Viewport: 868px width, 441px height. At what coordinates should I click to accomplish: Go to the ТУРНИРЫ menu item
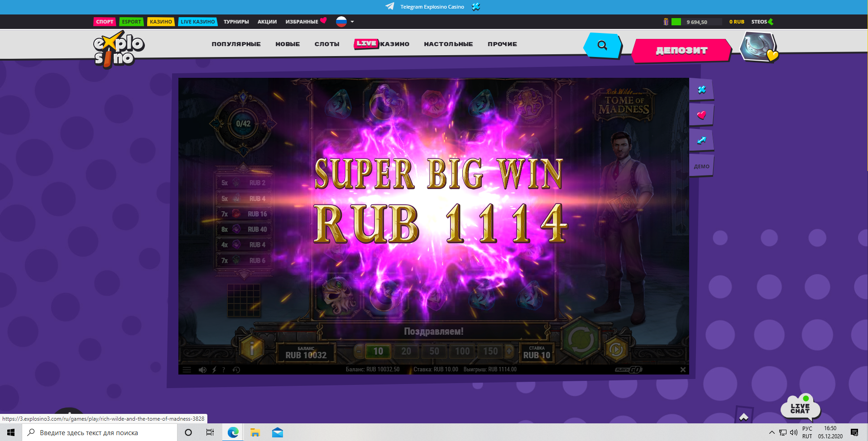tap(236, 22)
